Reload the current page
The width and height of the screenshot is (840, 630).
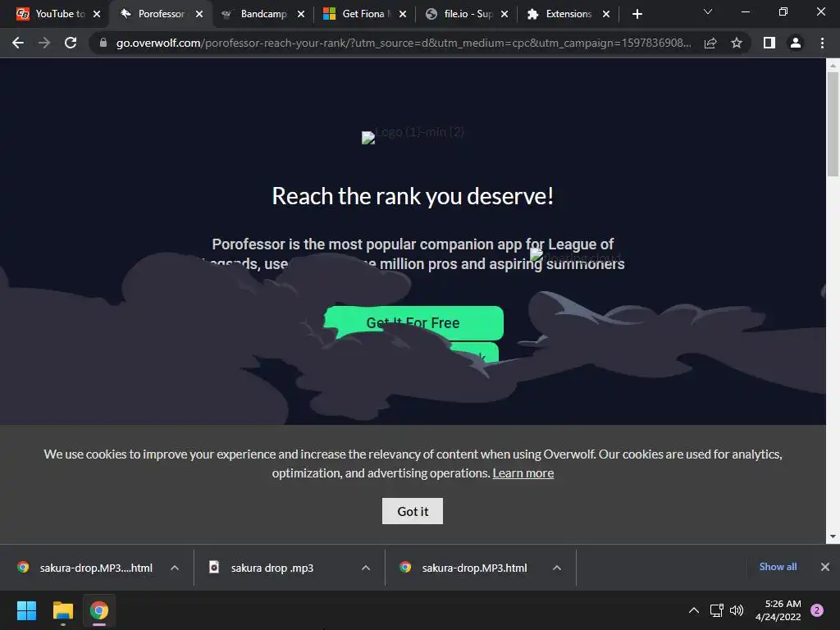tap(71, 43)
